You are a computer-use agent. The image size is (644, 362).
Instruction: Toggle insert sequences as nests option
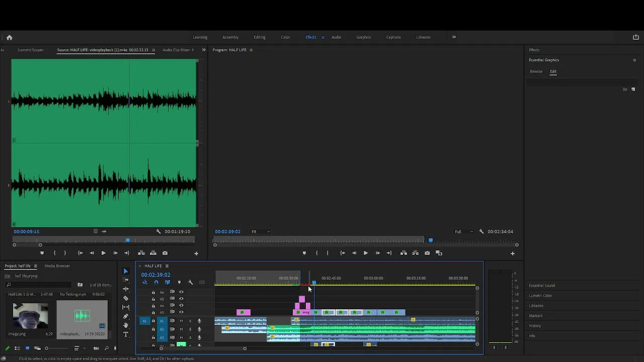pos(145,283)
